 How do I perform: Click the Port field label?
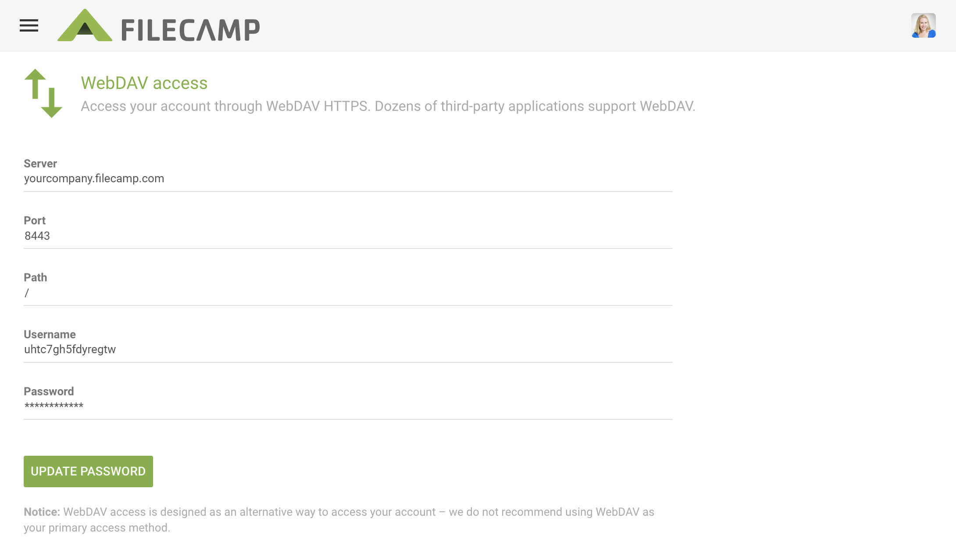35,220
